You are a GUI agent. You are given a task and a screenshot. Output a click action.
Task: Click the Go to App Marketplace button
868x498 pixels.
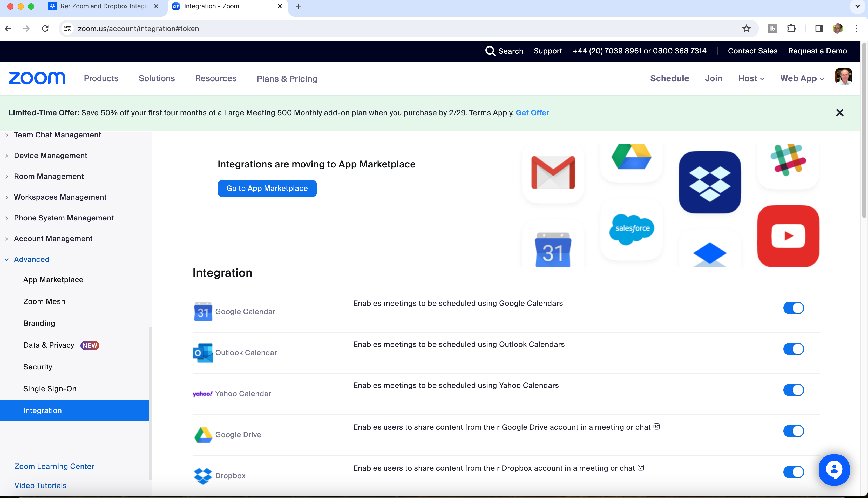[x=267, y=188]
